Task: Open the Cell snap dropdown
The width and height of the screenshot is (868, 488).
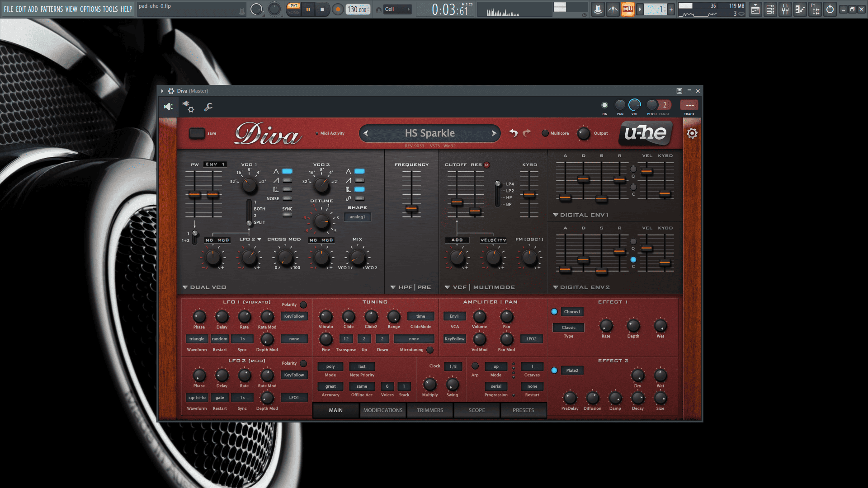Action: coord(397,9)
